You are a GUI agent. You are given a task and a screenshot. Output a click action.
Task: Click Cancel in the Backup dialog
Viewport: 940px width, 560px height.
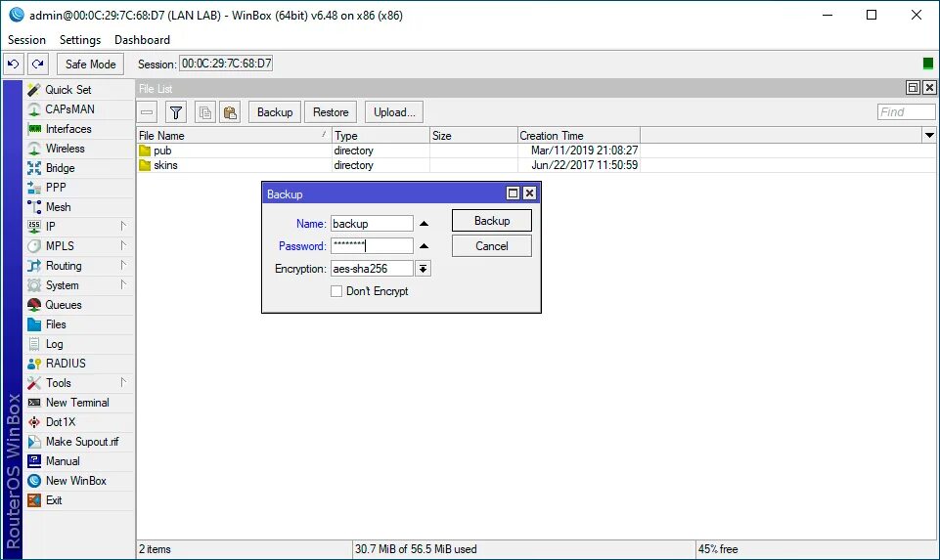pos(492,246)
